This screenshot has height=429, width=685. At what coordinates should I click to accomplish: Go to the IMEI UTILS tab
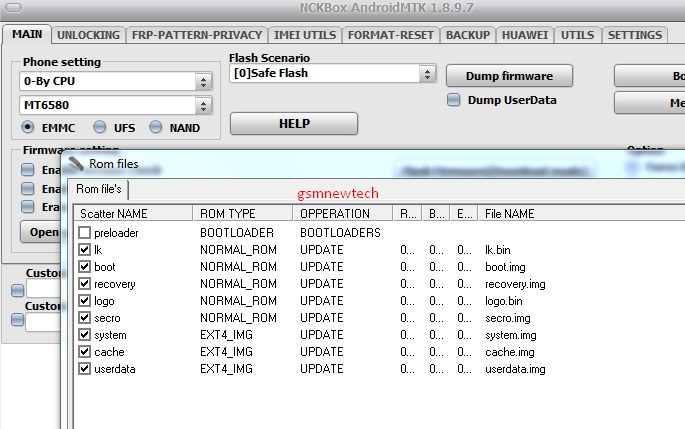point(305,35)
